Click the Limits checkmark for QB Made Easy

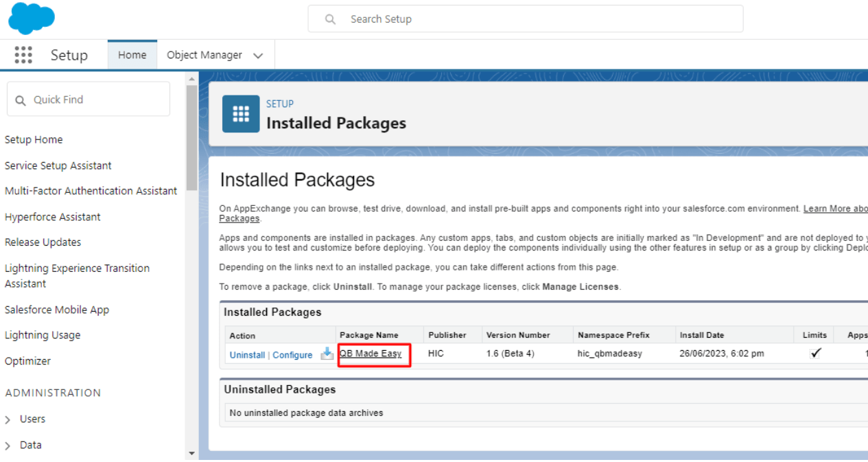coord(815,354)
